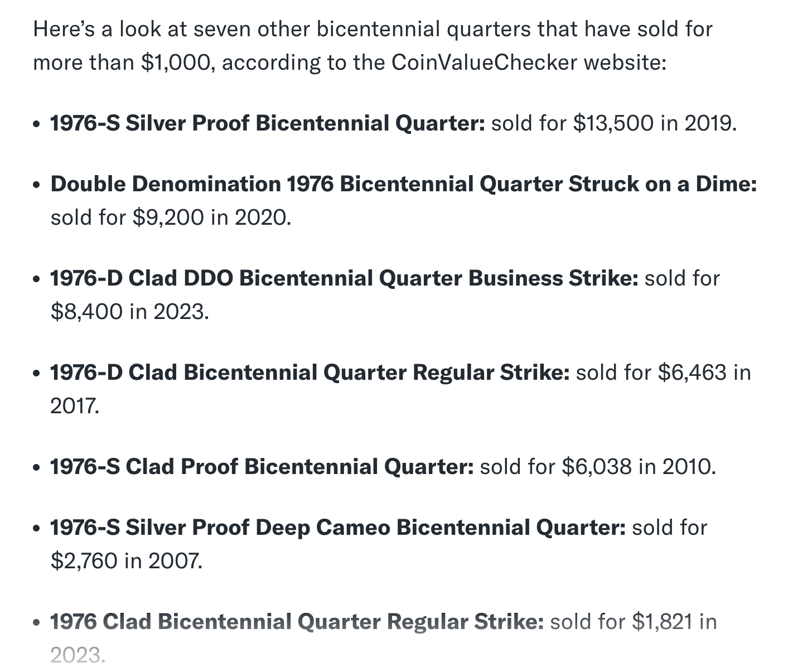The image size is (788, 672).
Task: Click the "Double Denomination 1976" bold title
Action: 192,183
